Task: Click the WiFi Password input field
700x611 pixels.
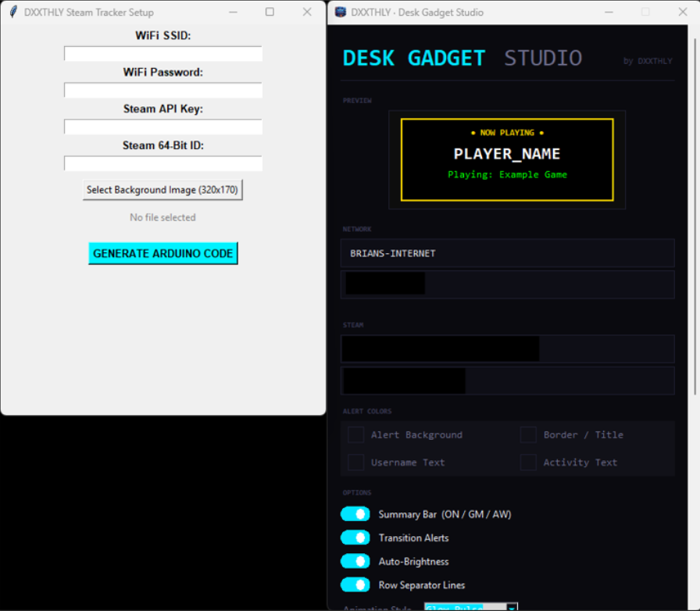Action: tap(163, 90)
